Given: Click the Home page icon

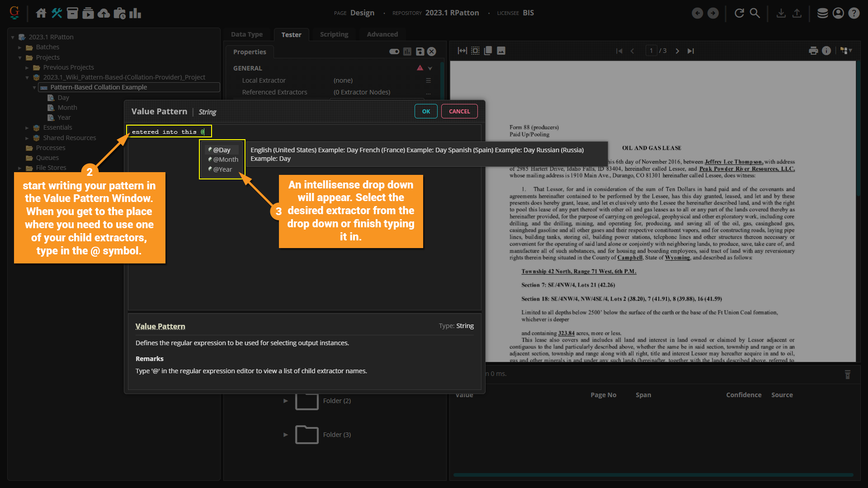Looking at the screenshot, I should point(41,13).
